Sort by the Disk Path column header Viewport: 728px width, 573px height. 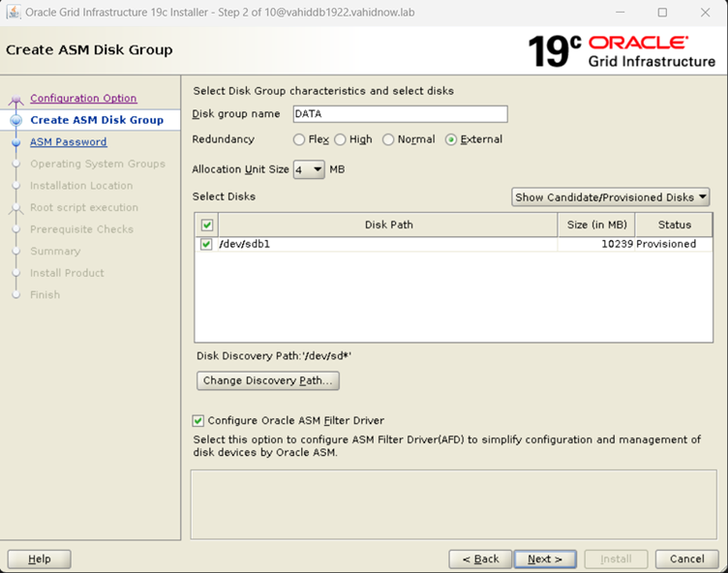point(388,226)
